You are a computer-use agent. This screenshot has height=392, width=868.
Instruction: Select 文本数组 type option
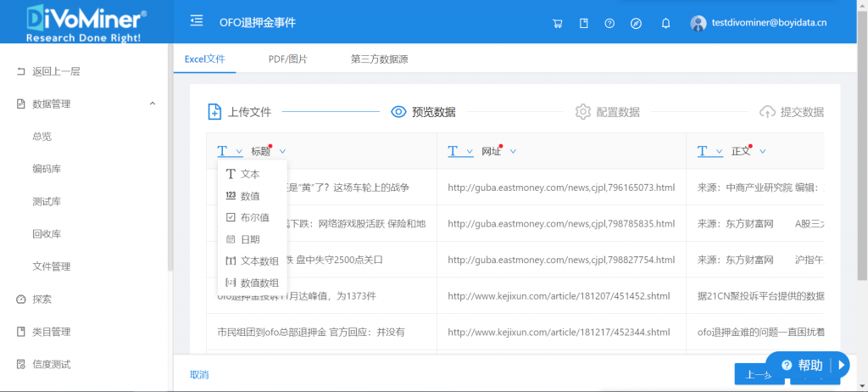253,261
